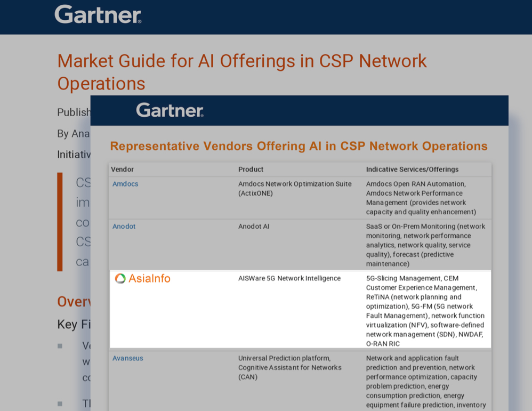The image size is (532, 411).
Task: Open the Amdocs vendor link
Action: pos(125,183)
